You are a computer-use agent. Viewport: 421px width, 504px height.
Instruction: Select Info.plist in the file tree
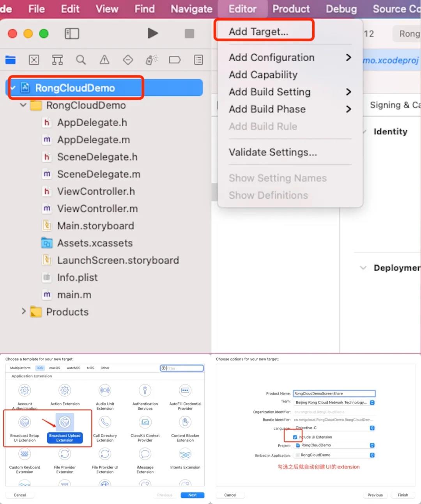tap(77, 277)
